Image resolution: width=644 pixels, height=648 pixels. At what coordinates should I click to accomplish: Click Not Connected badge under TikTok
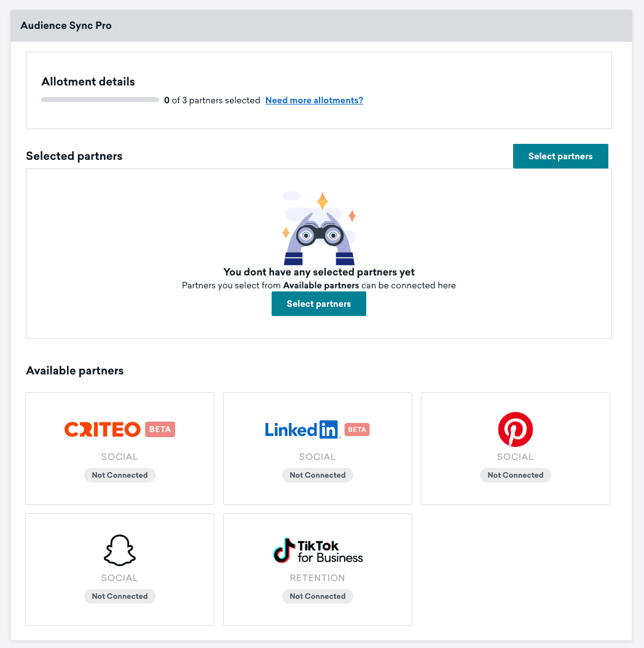[x=318, y=596]
